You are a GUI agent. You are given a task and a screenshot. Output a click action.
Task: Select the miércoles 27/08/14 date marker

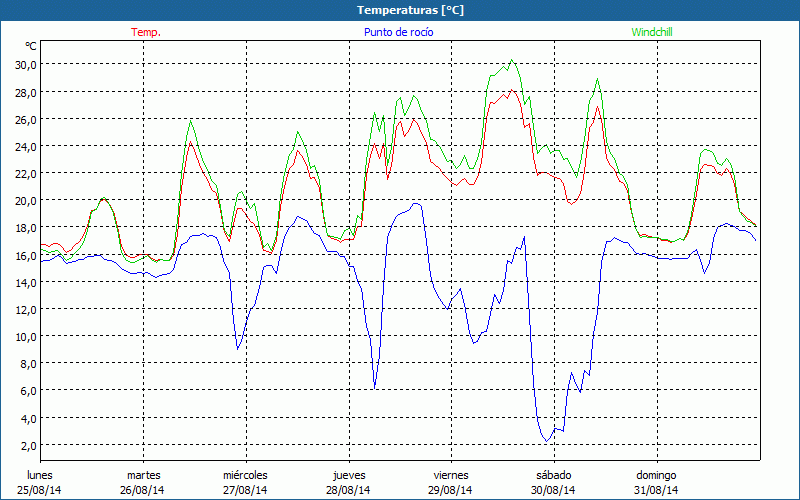pos(245,482)
